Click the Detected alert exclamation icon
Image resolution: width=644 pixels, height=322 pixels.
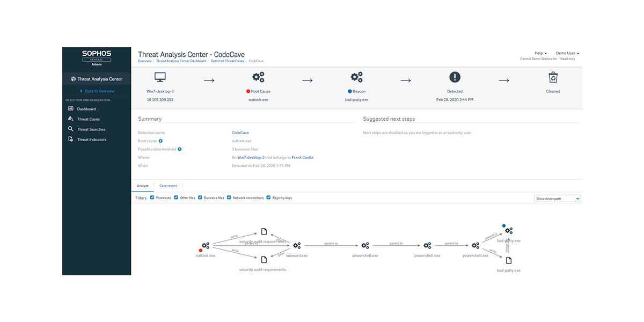pyautogui.click(x=455, y=77)
